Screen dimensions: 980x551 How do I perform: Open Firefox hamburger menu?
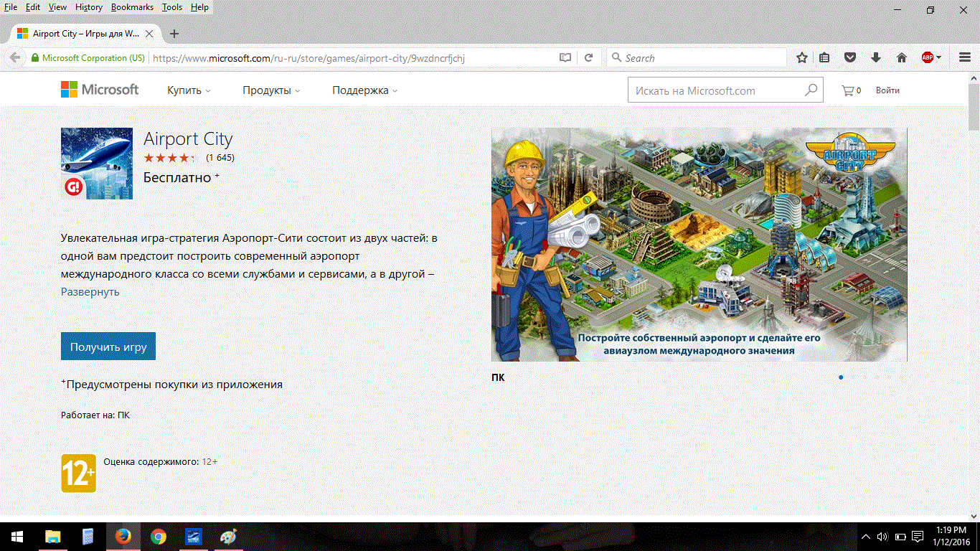965,58
